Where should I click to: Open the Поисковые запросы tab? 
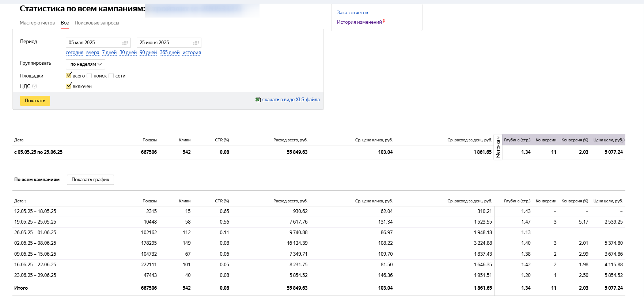click(97, 23)
